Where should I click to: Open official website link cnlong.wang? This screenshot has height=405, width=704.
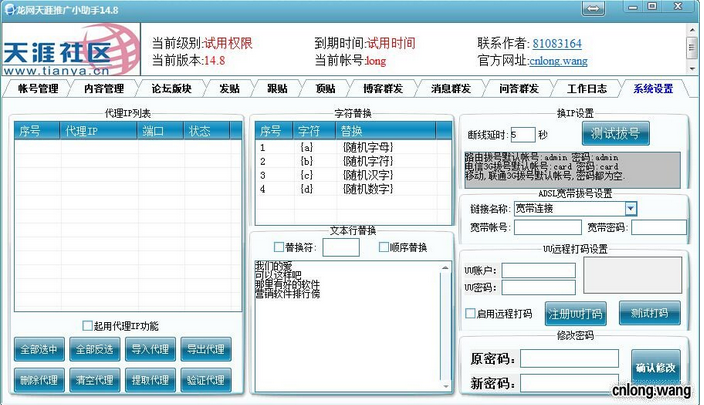click(558, 61)
